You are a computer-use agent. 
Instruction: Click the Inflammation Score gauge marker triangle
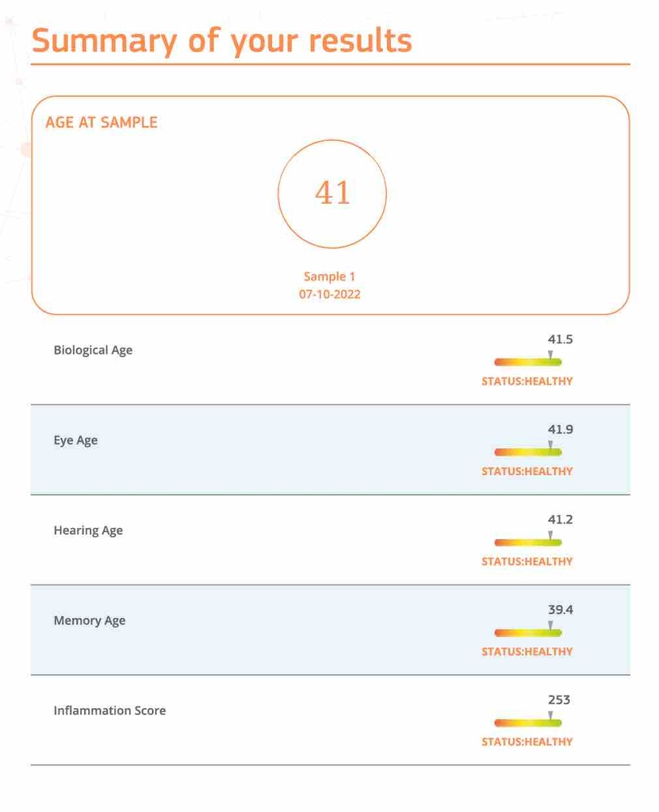click(x=550, y=715)
